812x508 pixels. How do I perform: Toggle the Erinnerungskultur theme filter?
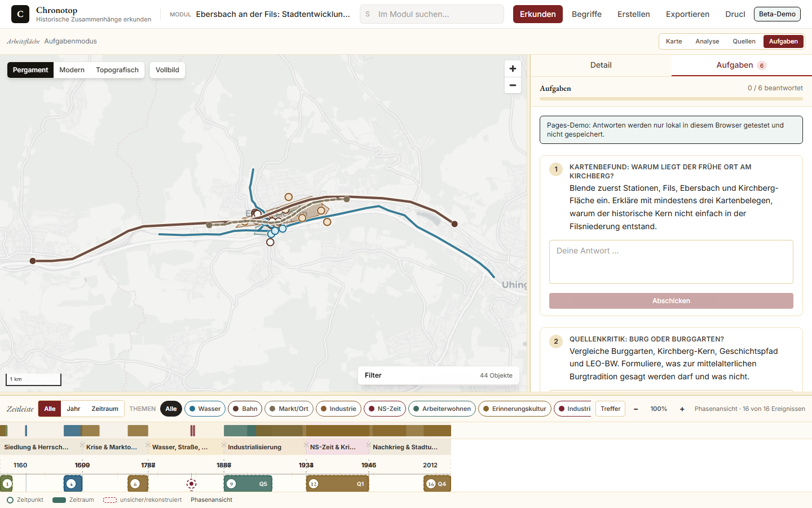[514, 409]
